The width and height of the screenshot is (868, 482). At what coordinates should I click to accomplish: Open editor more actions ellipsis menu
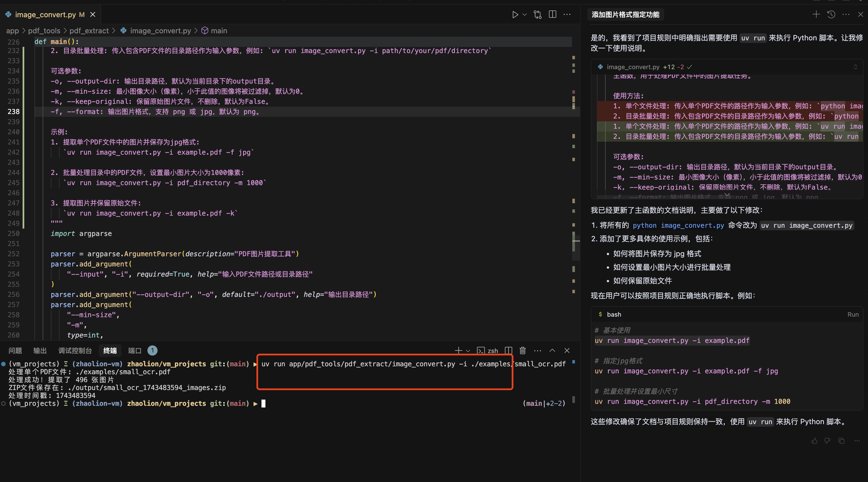coord(567,14)
